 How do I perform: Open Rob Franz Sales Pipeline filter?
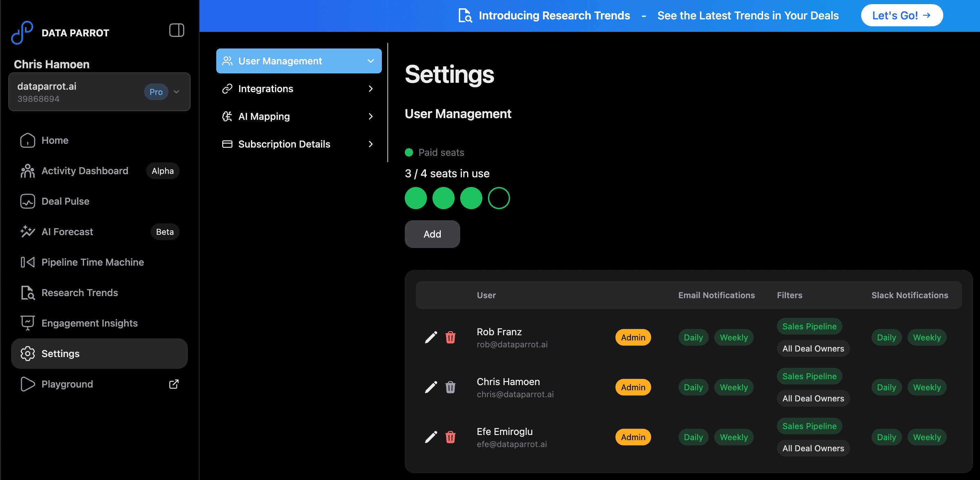pos(809,326)
